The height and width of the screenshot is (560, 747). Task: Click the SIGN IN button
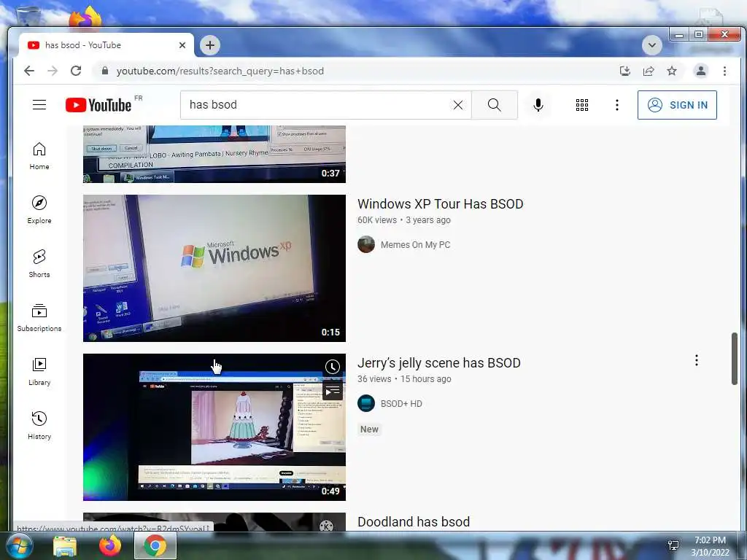click(677, 105)
